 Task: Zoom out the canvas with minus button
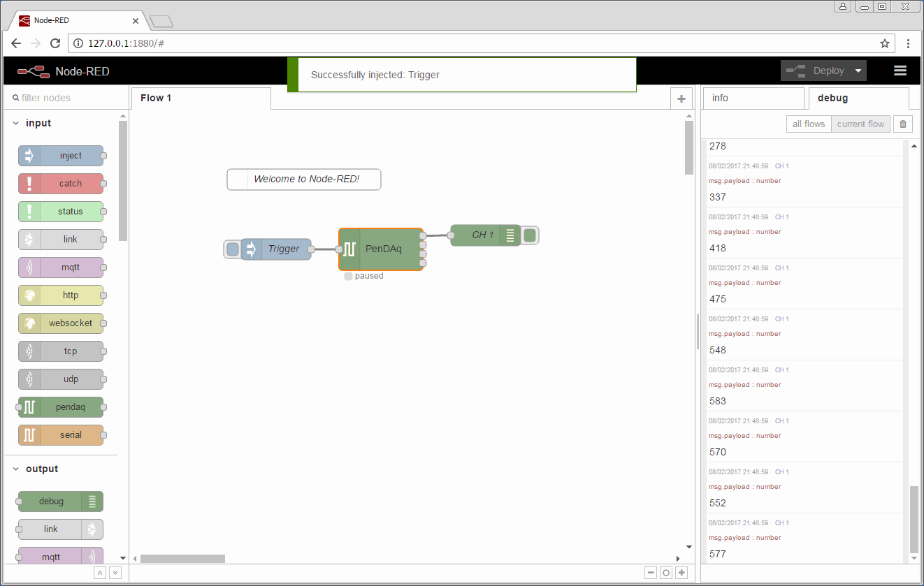(651, 573)
